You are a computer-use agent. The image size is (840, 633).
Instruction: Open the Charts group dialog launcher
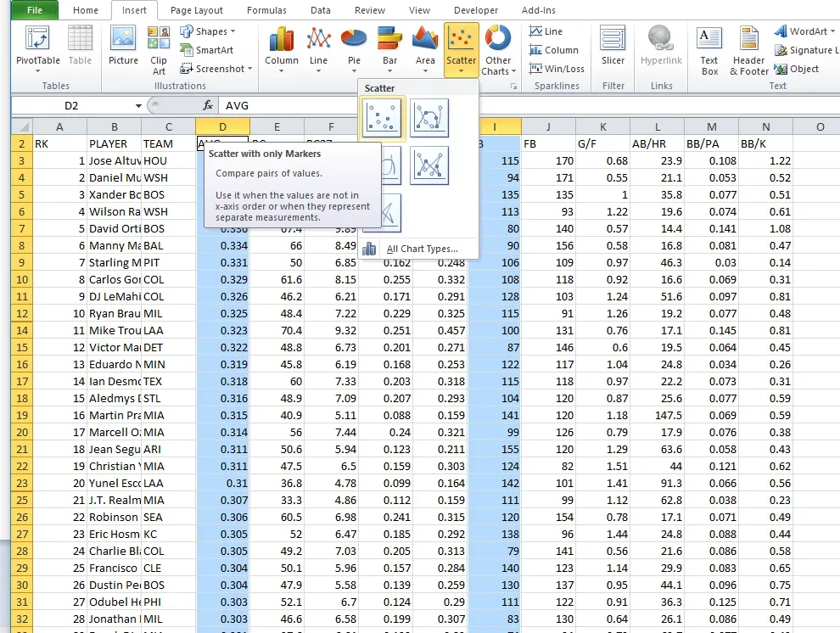[x=513, y=86]
